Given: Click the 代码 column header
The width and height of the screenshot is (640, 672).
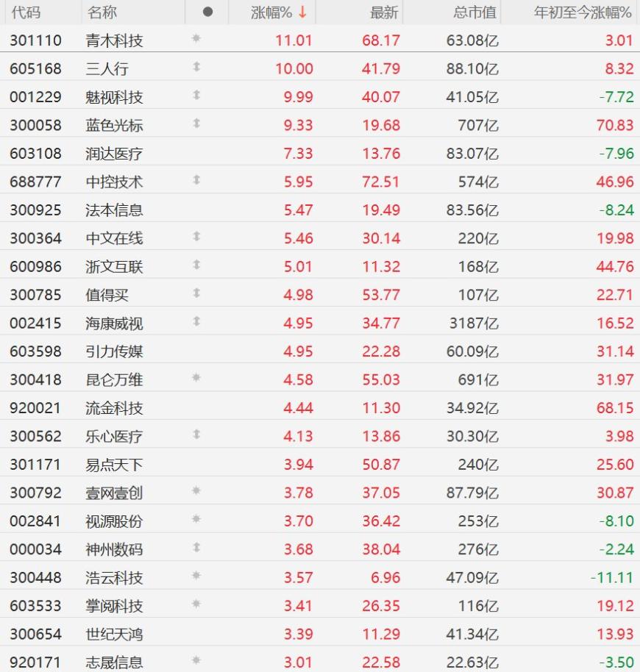Looking at the screenshot, I should click(26, 12).
